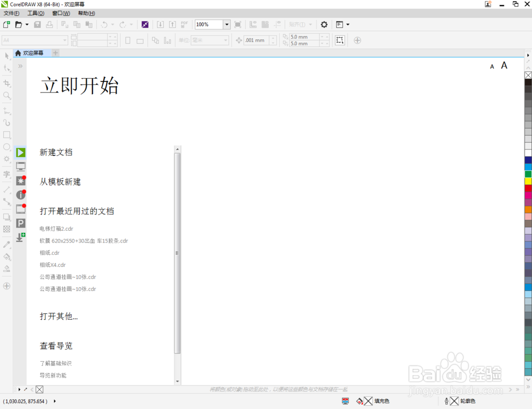Select the Interactive Fill bucket tool
Viewport: 532px width, 409px height.
(7, 257)
